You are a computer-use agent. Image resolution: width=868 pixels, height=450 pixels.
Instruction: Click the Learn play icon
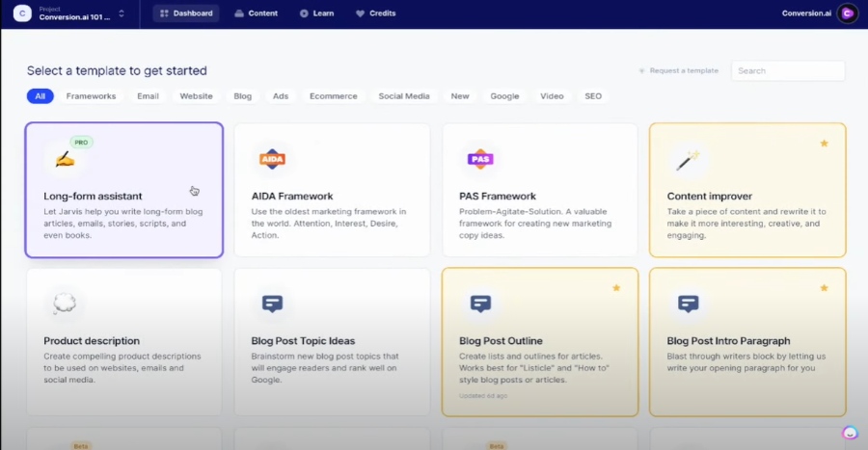(x=304, y=13)
